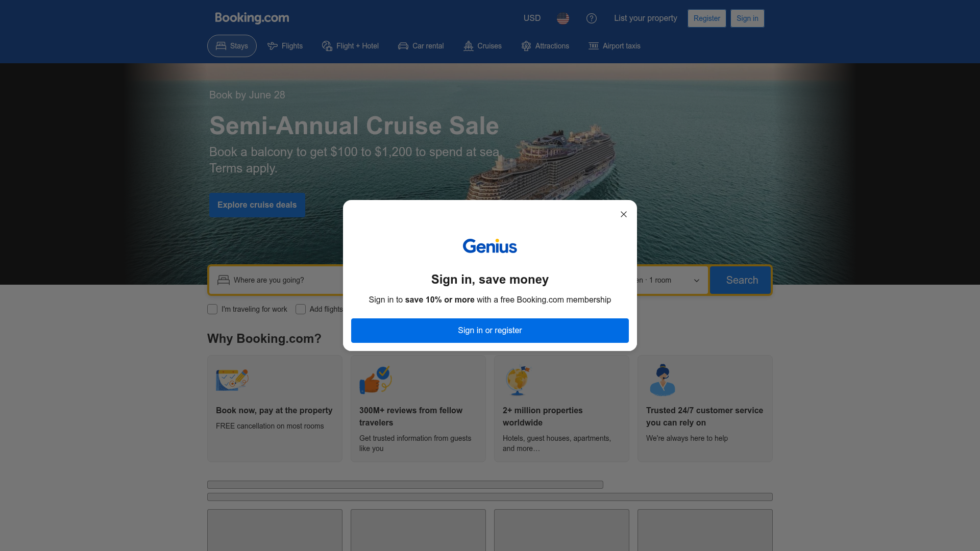Enable the Add flights checkbox

pyautogui.click(x=301, y=309)
